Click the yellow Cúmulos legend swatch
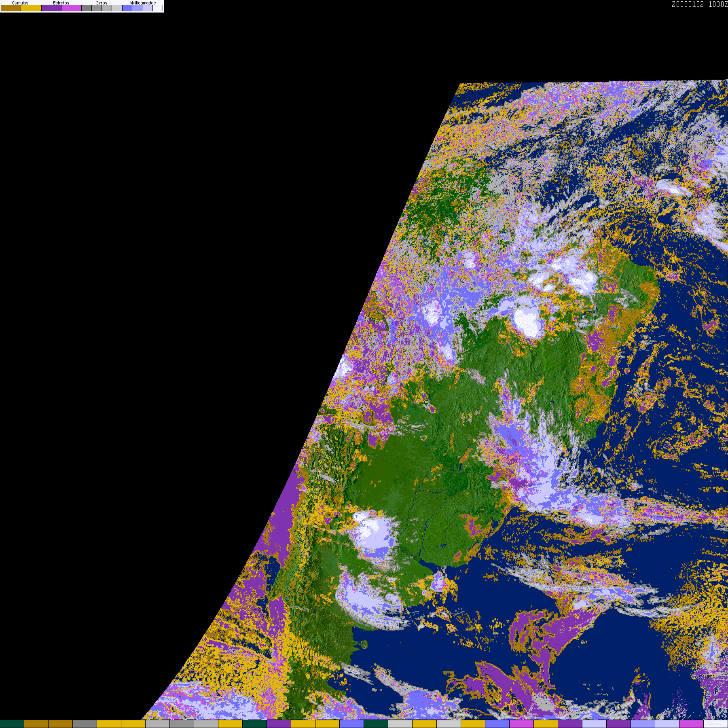The image size is (728, 728). pos(31,8)
